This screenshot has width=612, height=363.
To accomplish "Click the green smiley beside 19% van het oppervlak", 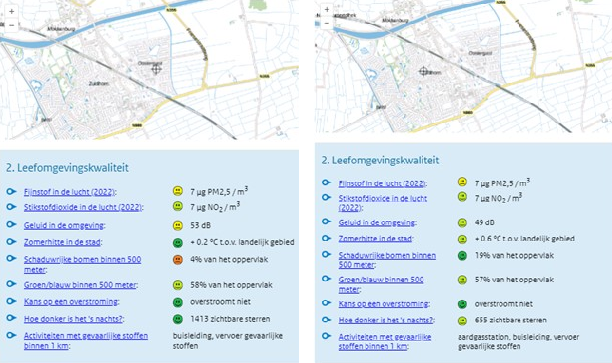I will coord(462,256).
